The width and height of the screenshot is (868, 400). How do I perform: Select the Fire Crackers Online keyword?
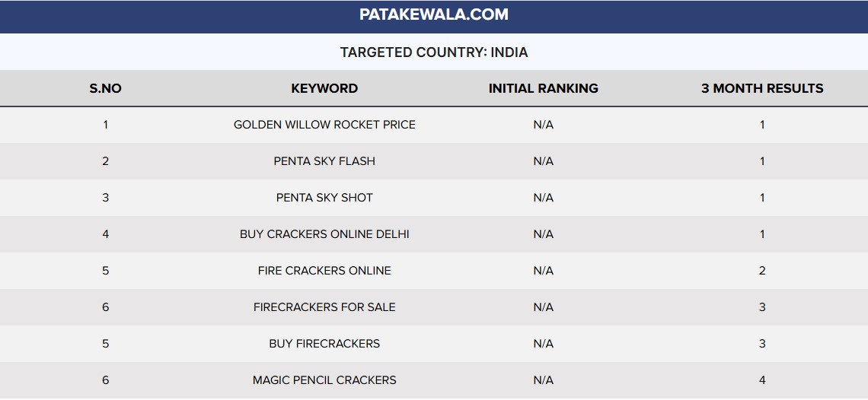coord(324,271)
